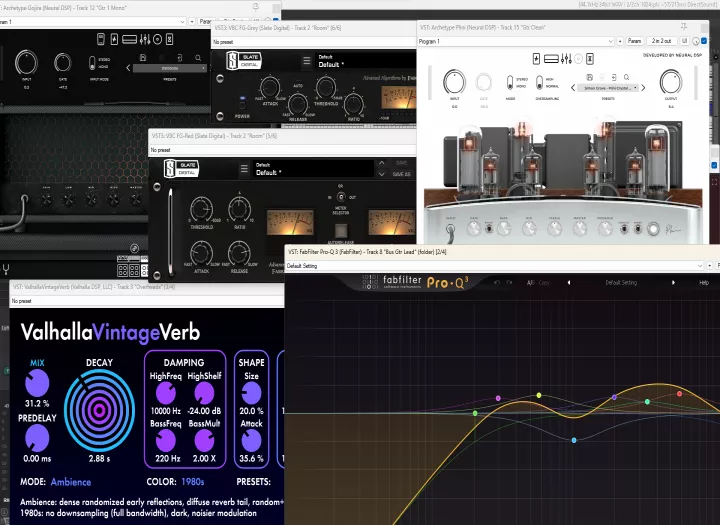Toggle Stereo/Mono input mode in Archetype Gojira

(92, 63)
